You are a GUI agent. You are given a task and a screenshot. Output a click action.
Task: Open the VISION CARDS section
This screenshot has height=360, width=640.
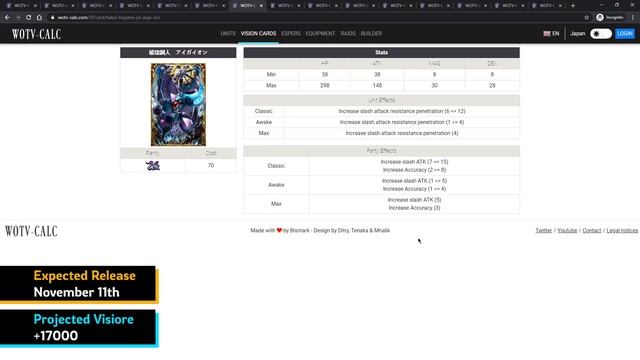(x=258, y=33)
